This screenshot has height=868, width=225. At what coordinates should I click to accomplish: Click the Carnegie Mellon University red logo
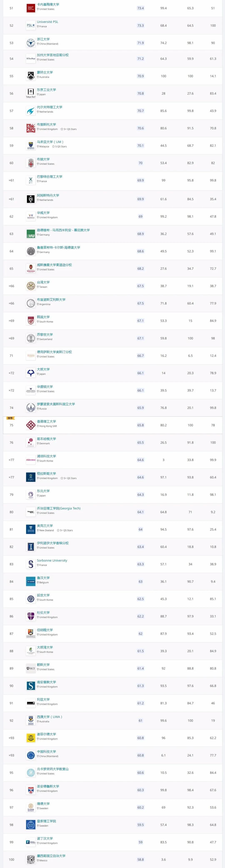click(x=31, y=8)
